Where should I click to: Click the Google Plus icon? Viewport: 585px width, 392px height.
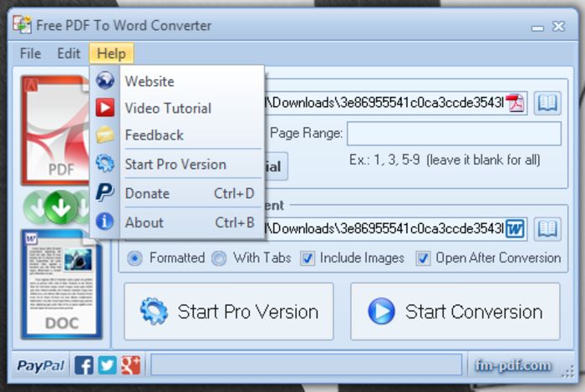click(130, 364)
